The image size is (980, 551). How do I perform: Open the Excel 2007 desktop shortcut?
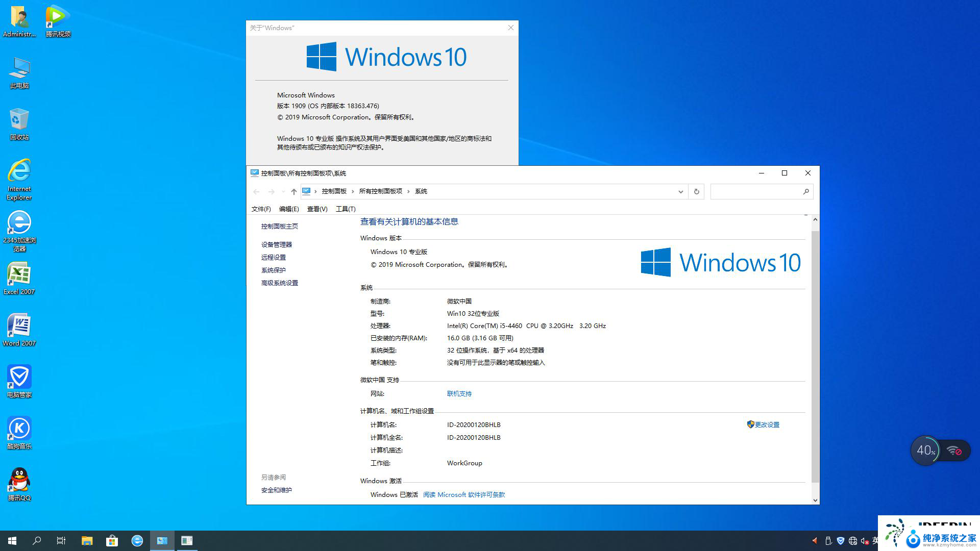click(x=19, y=279)
